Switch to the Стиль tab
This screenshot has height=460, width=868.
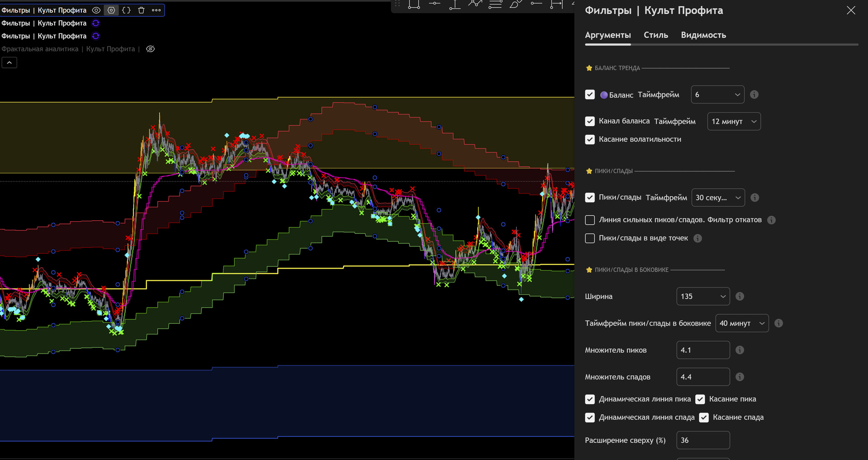656,35
